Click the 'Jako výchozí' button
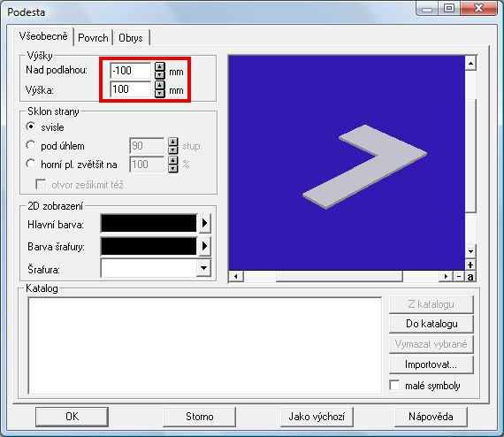 click(x=317, y=417)
